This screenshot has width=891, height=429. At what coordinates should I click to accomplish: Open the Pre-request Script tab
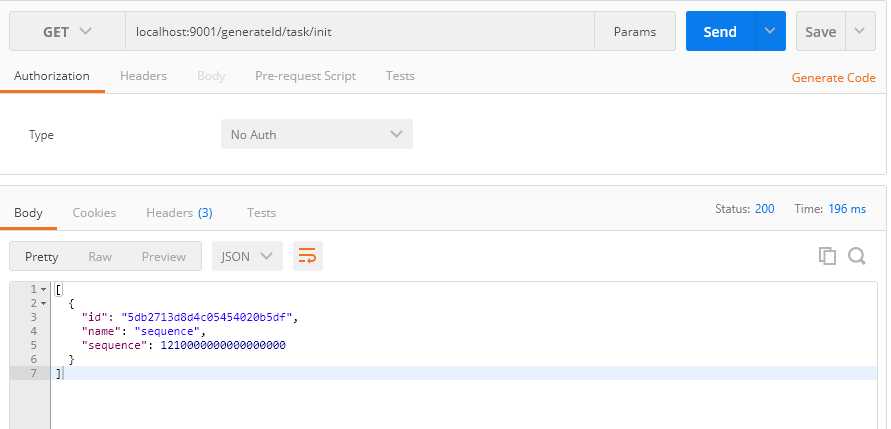tap(305, 76)
